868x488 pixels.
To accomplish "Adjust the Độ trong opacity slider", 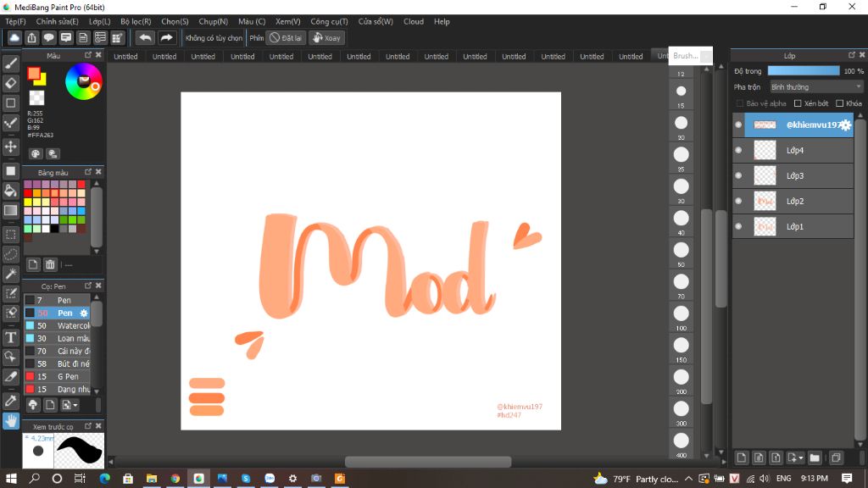I will (804, 71).
